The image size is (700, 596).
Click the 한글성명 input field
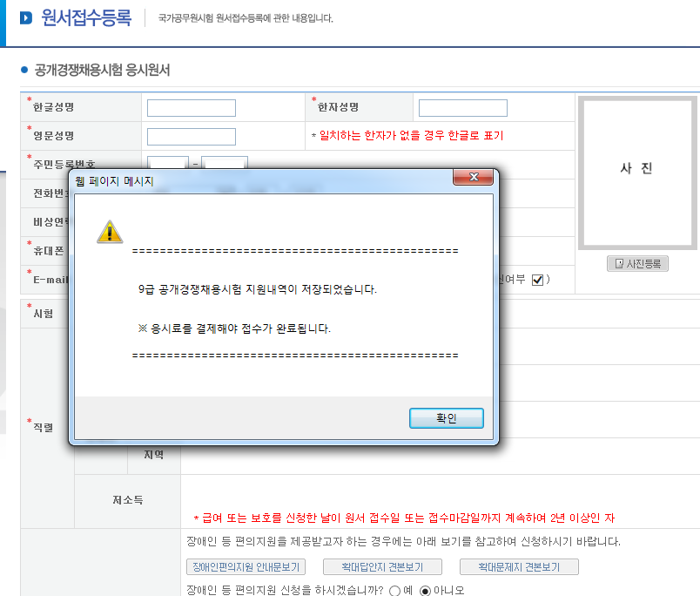pos(192,108)
